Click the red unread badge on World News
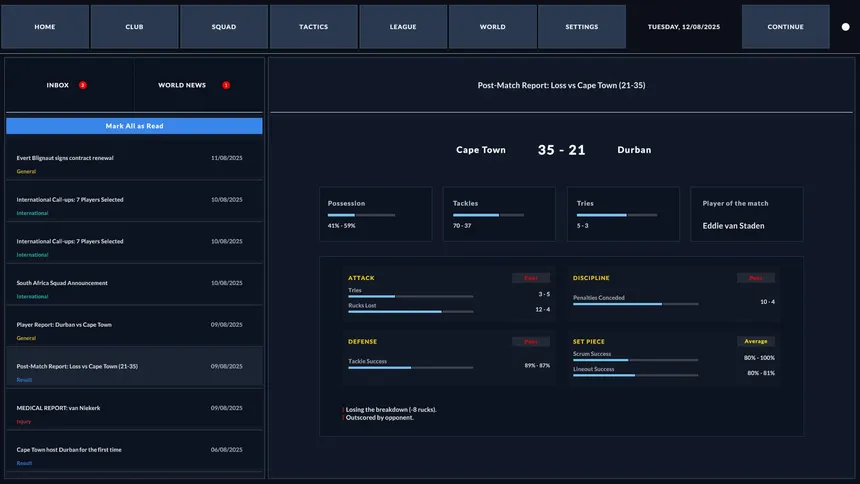The width and height of the screenshot is (860, 484). point(226,85)
